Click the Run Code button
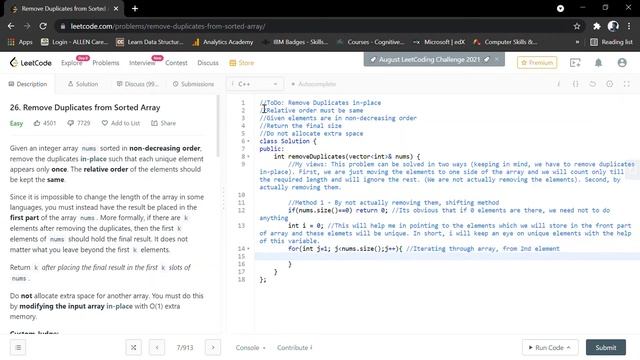 click(x=550, y=347)
